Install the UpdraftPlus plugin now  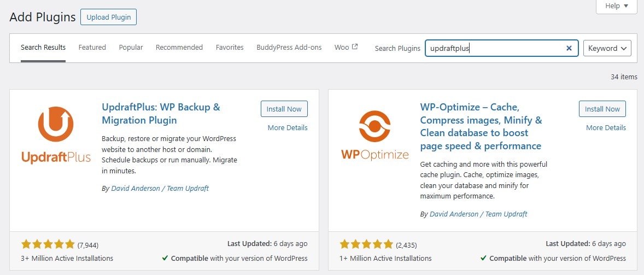pyautogui.click(x=284, y=109)
